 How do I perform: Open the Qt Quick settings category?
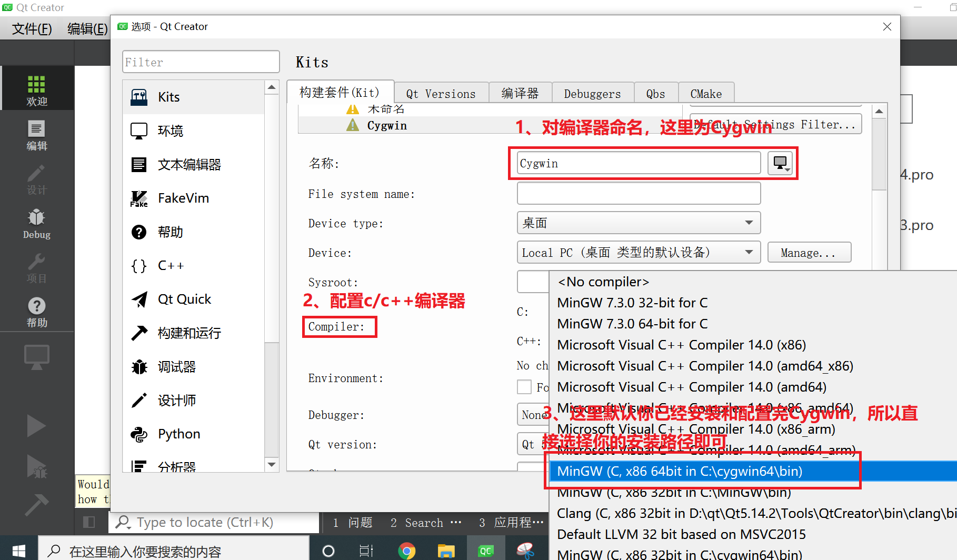(184, 299)
